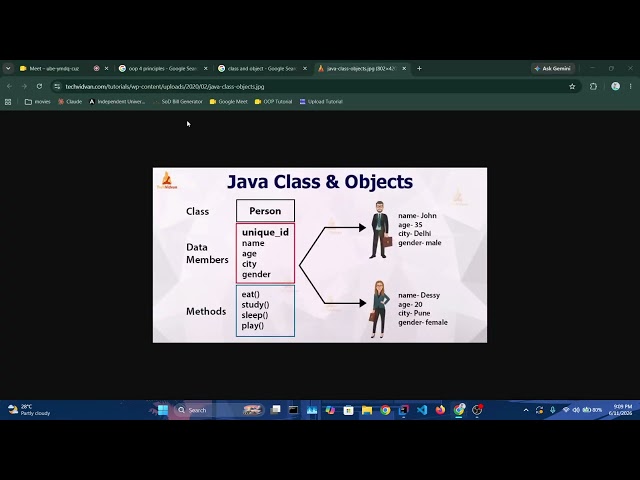The image size is (640, 480).
Task: Open JetBrains IDE taskbar icon
Action: [x=404, y=410]
